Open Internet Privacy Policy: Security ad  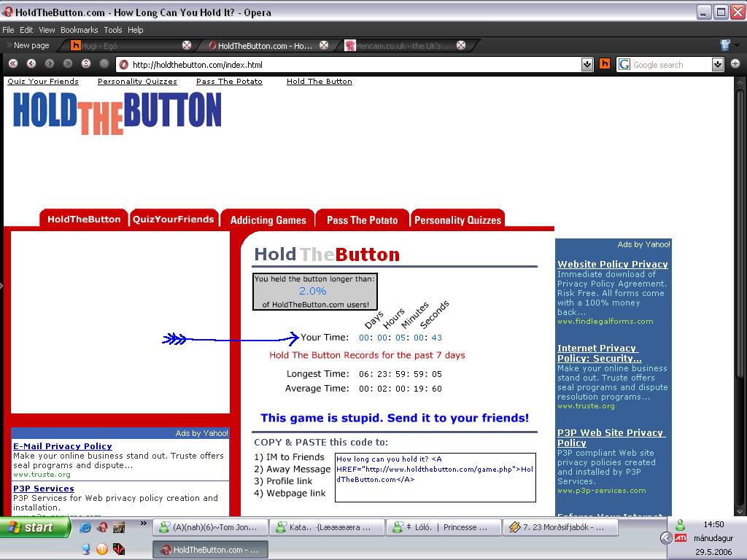point(600,353)
